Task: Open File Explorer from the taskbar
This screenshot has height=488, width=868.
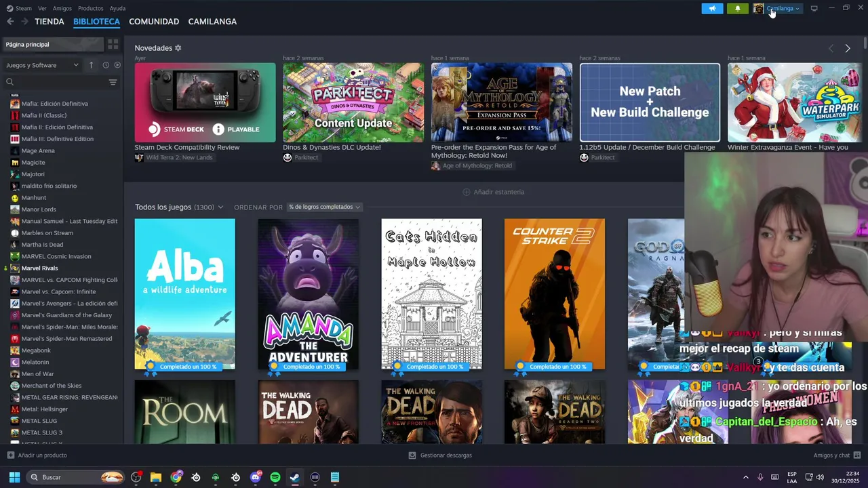Action: pyautogui.click(x=156, y=477)
